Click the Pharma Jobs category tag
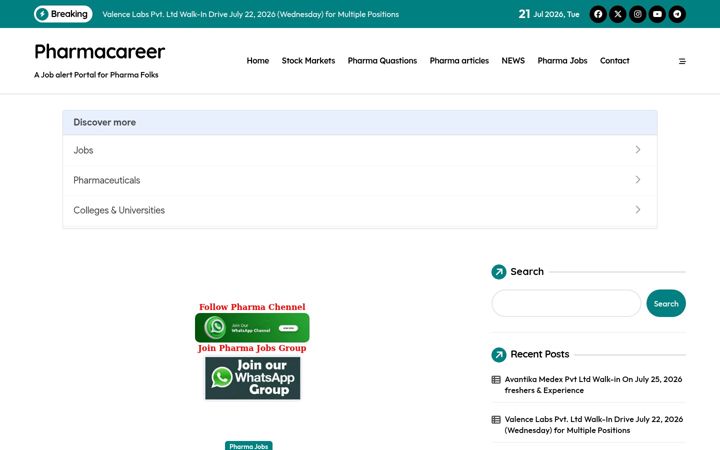Image resolution: width=720 pixels, height=450 pixels. tap(248, 446)
